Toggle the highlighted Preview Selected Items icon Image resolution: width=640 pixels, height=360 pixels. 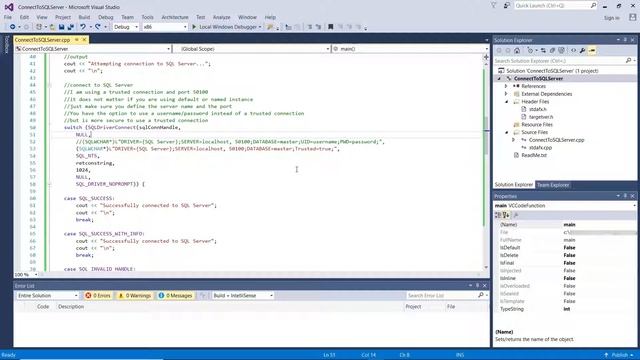(x=592, y=51)
